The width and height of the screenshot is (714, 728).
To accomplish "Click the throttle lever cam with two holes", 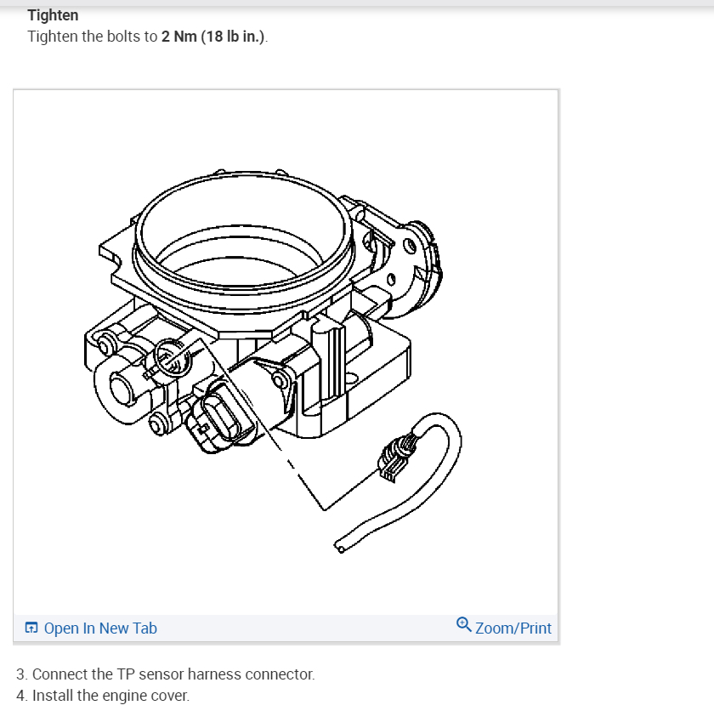I will 411,269.
